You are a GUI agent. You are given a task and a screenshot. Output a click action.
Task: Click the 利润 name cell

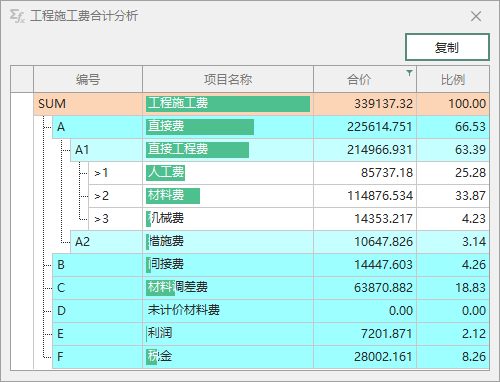pyautogui.click(x=228, y=334)
